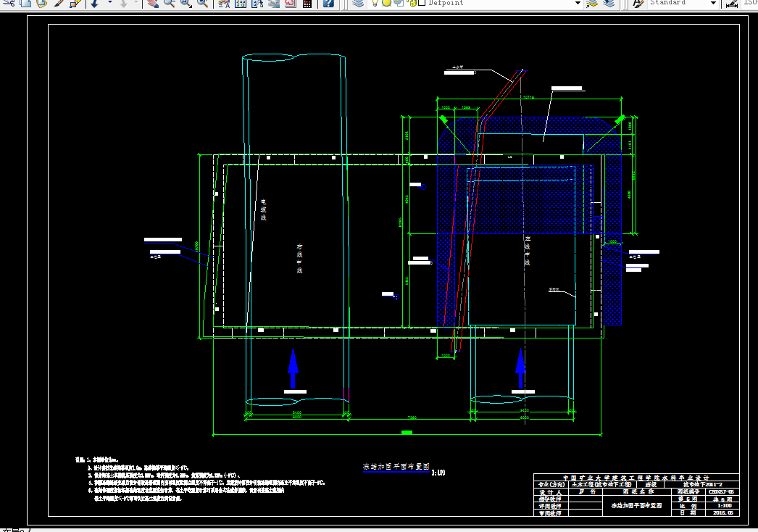The height and width of the screenshot is (532, 758).
Task: Click the greyed Redo arrow
Action: (124, 3)
